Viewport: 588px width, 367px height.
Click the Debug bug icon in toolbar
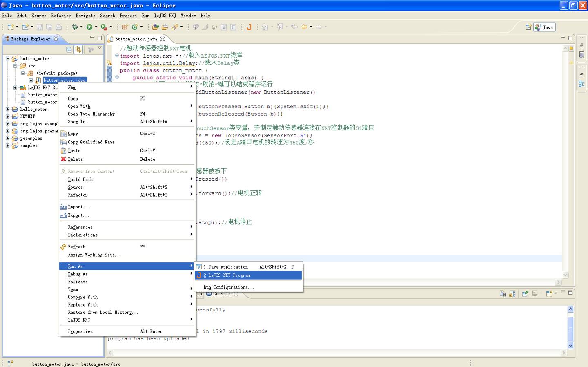pos(75,27)
